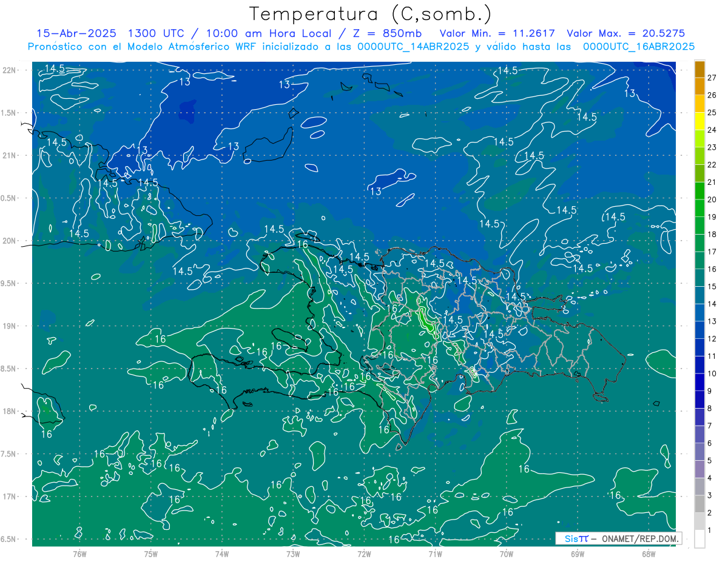Click the 72W longitude axis label
The width and height of the screenshot is (728, 562).
click(364, 554)
